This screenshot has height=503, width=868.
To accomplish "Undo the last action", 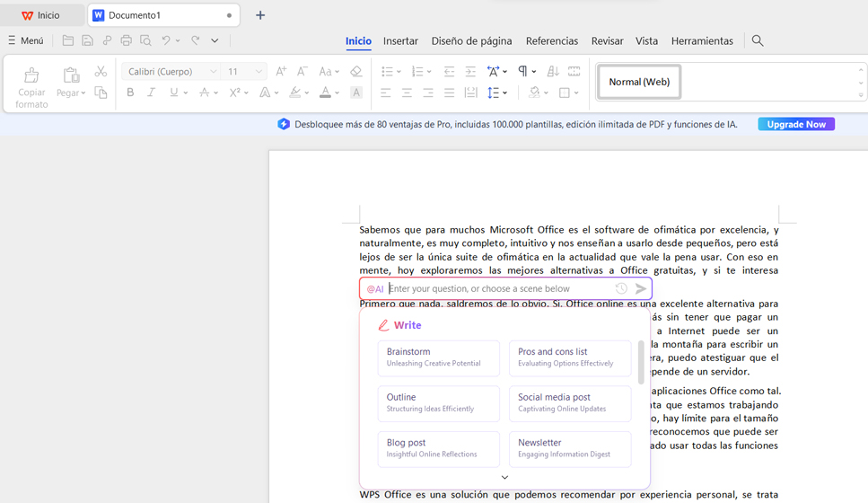I will (165, 40).
